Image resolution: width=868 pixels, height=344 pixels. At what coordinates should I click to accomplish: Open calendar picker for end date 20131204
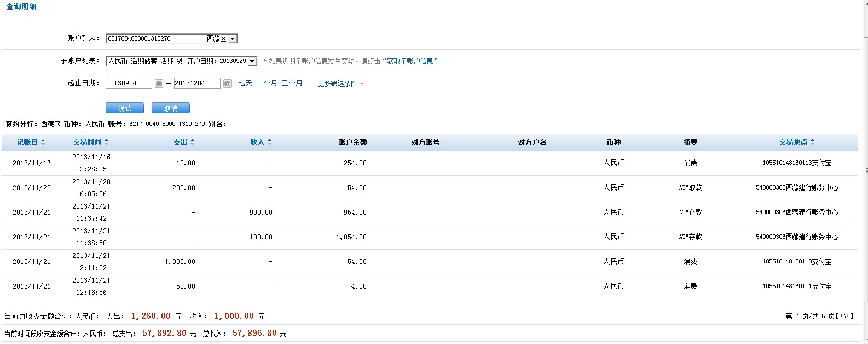pyautogui.click(x=227, y=83)
